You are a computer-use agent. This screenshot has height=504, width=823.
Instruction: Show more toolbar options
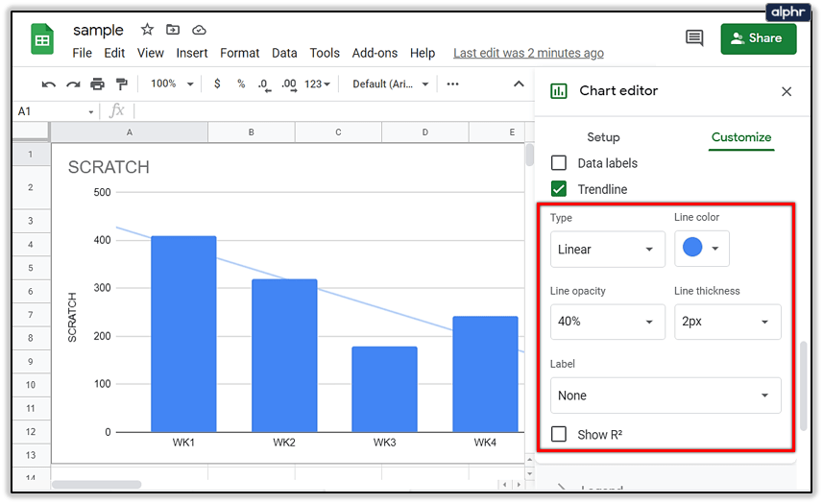click(452, 84)
